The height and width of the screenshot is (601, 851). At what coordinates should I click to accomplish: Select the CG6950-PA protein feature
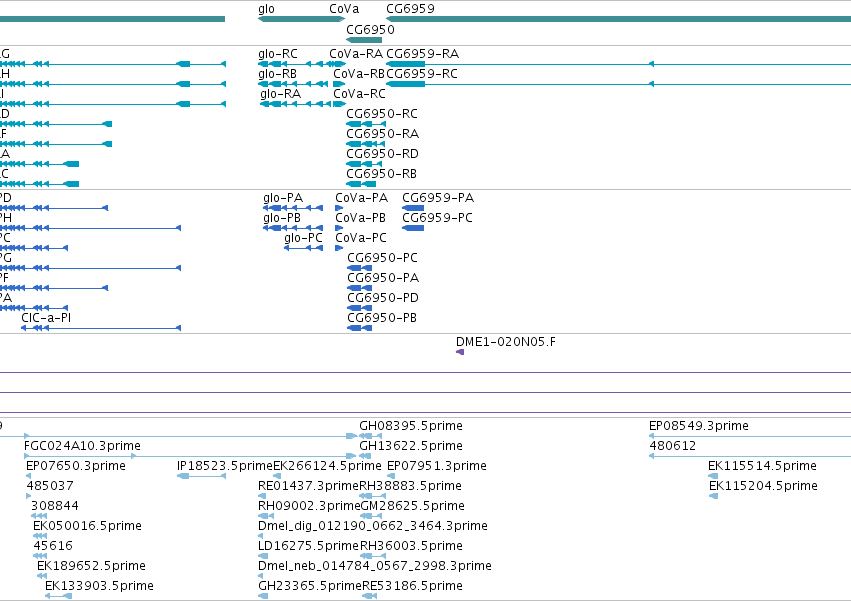click(359, 288)
